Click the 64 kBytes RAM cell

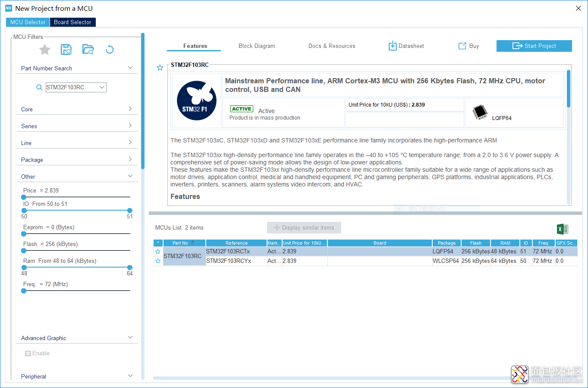point(505,261)
